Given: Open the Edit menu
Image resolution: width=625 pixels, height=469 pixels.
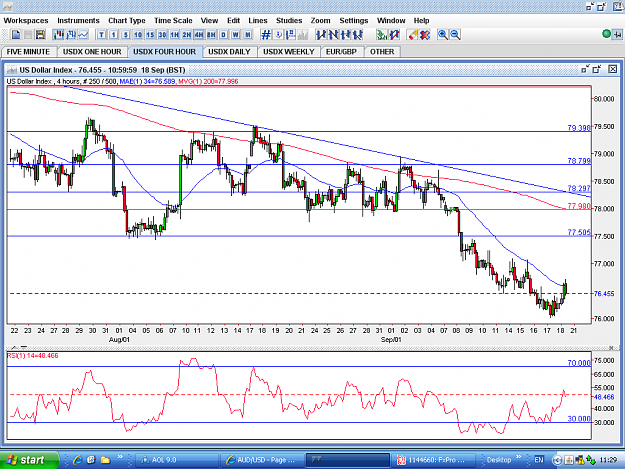Looking at the screenshot, I should (233, 21).
